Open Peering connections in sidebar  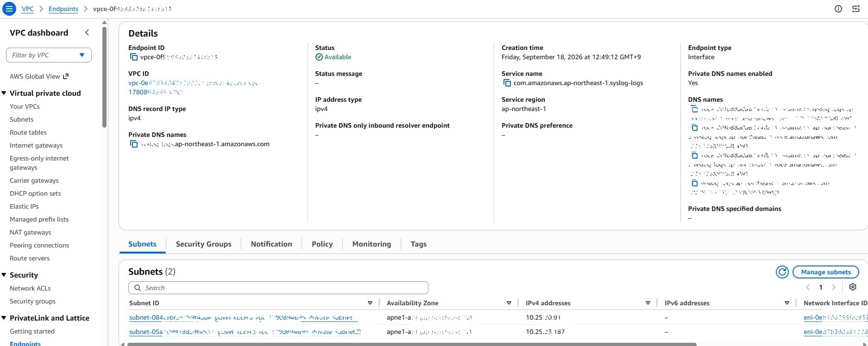click(x=39, y=245)
